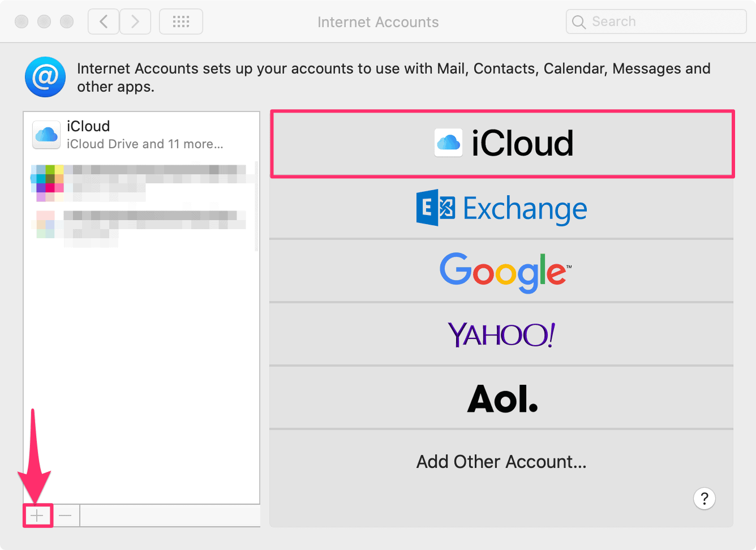Screen dimensions: 756x550
Task: Show all preferences grid icon
Action: 181,22
